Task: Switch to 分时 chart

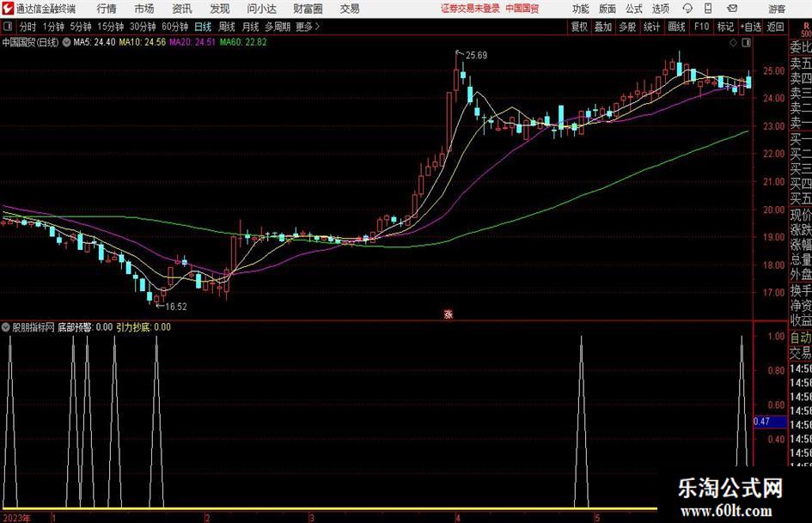Action: pos(27,27)
